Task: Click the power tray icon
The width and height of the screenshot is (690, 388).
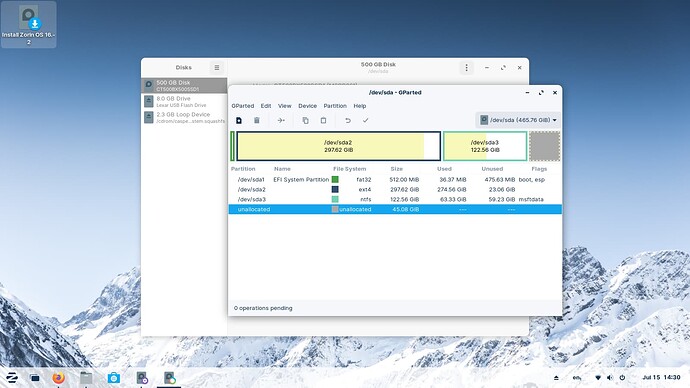Action: pyautogui.click(x=622, y=377)
